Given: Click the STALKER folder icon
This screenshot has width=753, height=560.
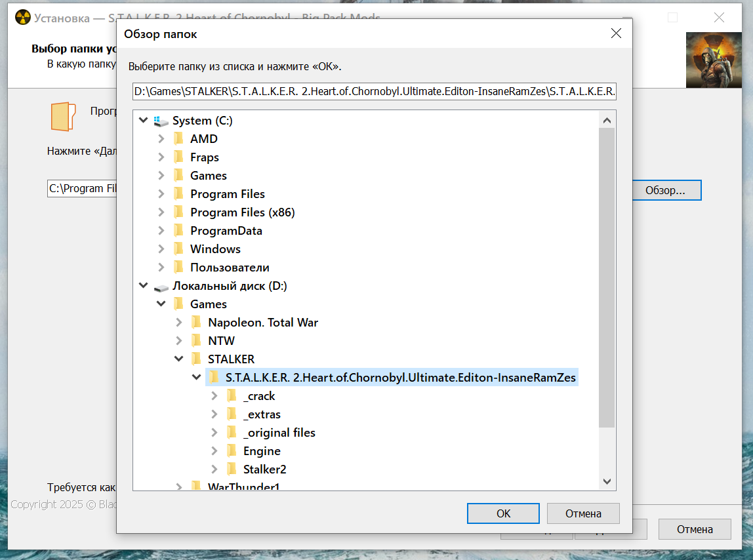Looking at the screenshot, I should tap(196, 358).
